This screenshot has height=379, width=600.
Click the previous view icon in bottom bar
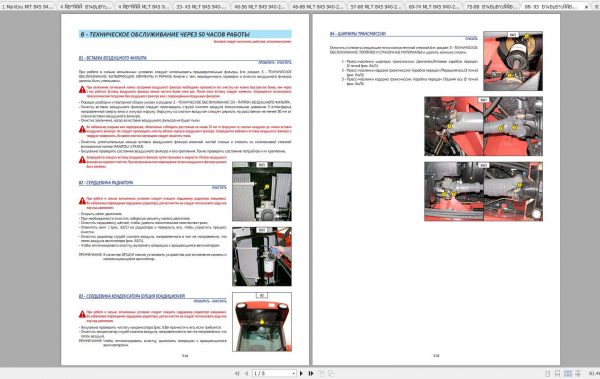tap(321, 373)
